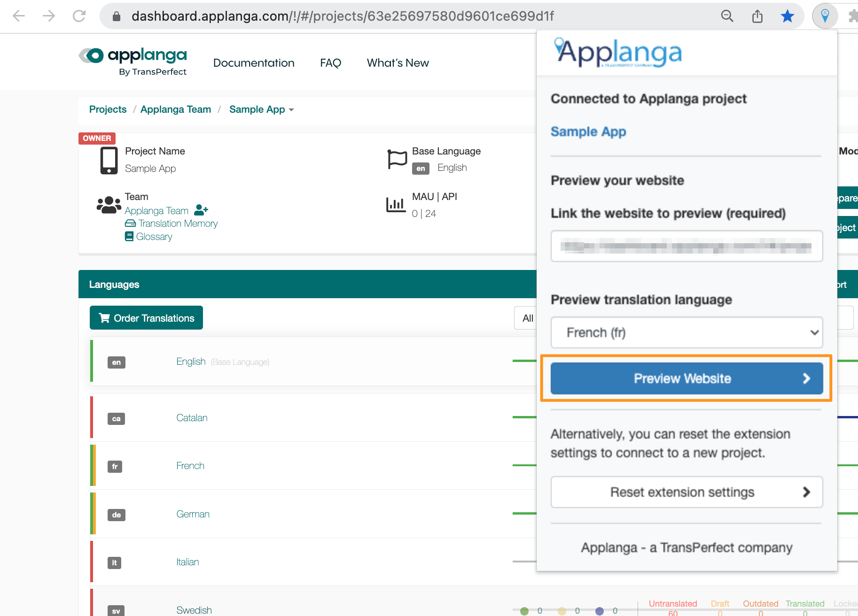
Task: Open the Documentation menu item
Action: (254, 63)
